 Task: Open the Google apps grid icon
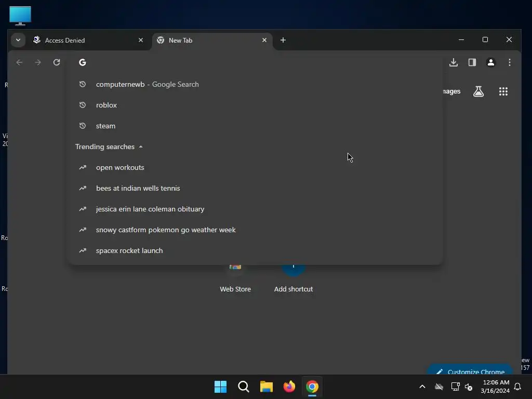click(x=503, y=91)
